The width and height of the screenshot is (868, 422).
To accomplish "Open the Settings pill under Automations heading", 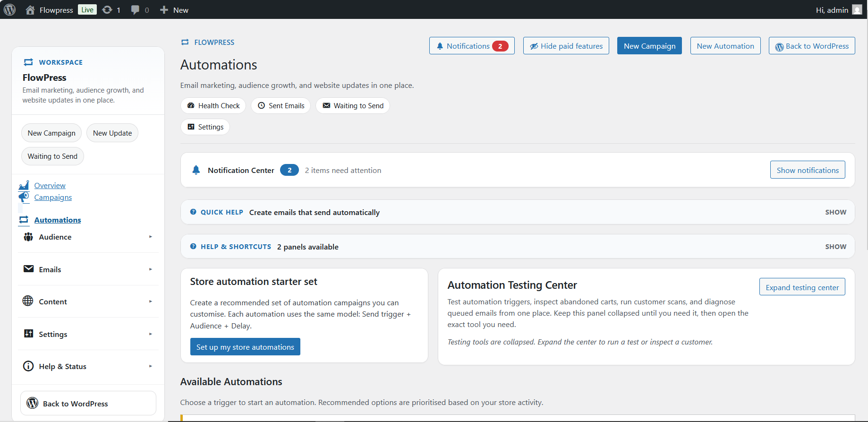I will click(x=205, y=127).
